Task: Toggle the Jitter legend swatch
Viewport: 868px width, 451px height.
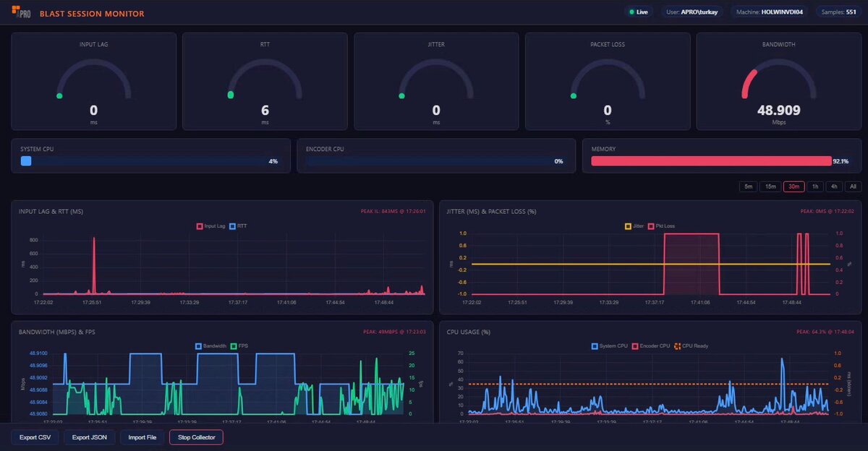Action: click(x=628, y=226)
